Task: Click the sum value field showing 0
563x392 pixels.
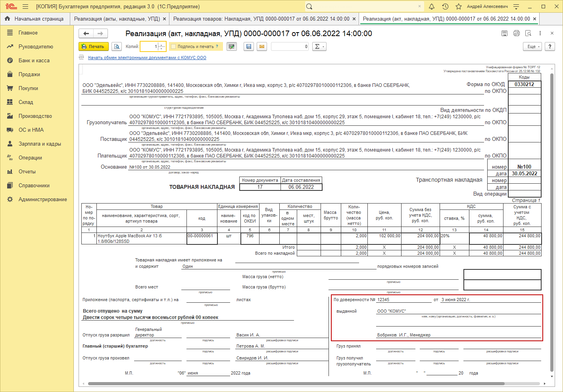Action: tap(290, 46)
